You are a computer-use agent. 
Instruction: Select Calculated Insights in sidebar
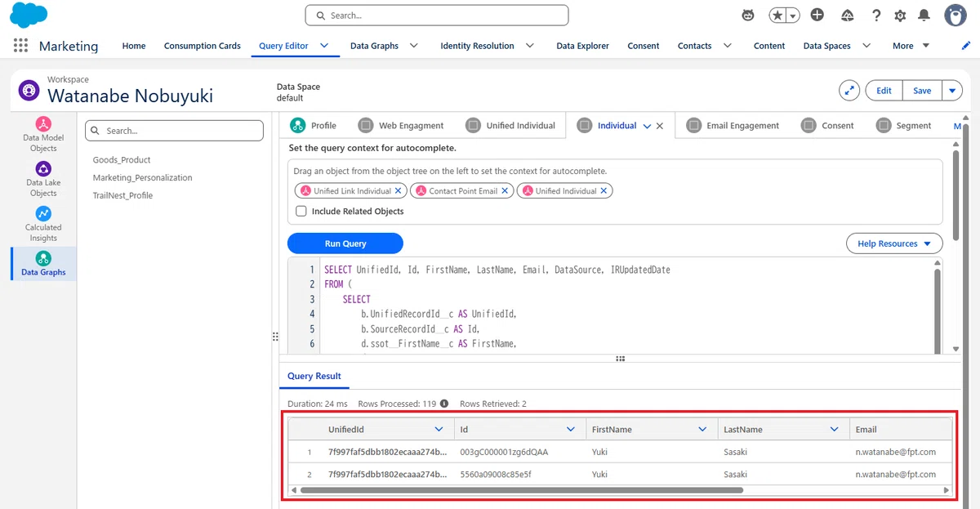click(43, 224)
